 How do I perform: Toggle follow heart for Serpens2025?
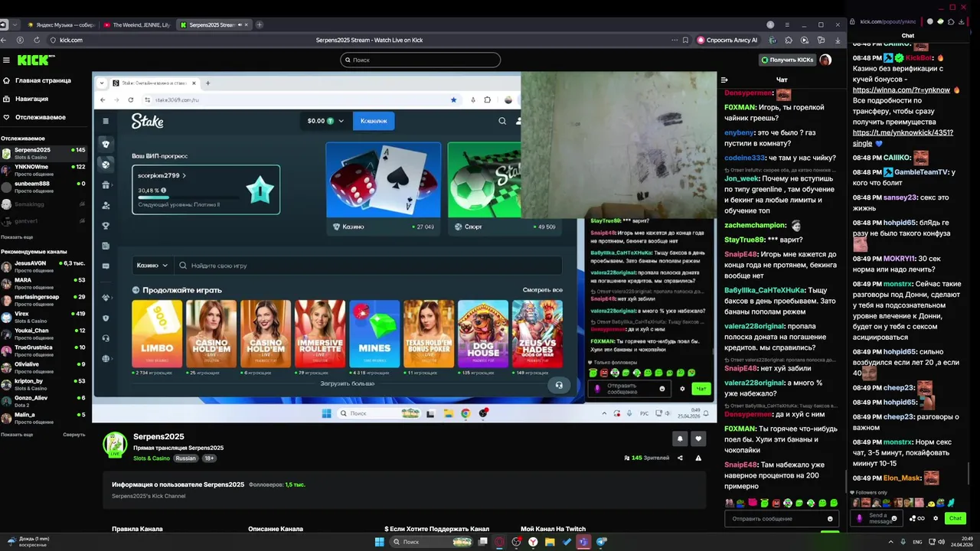(x=698, y=439)
